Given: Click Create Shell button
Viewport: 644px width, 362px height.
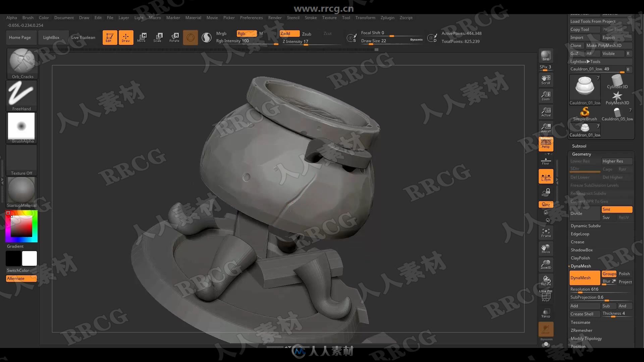Looking at the screenshot, I should pos(585,314).
